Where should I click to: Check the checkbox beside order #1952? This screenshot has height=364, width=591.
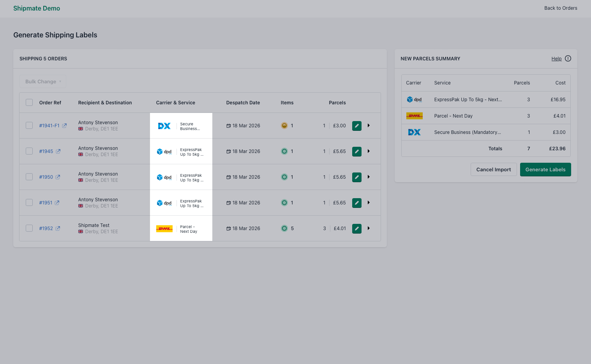click(29, 229)
